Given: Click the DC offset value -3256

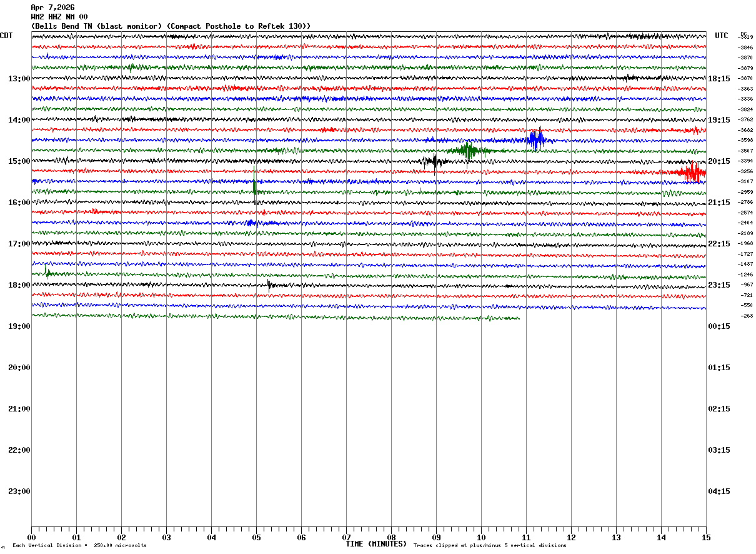Looking at the screenshot, I should pos(746,171).
